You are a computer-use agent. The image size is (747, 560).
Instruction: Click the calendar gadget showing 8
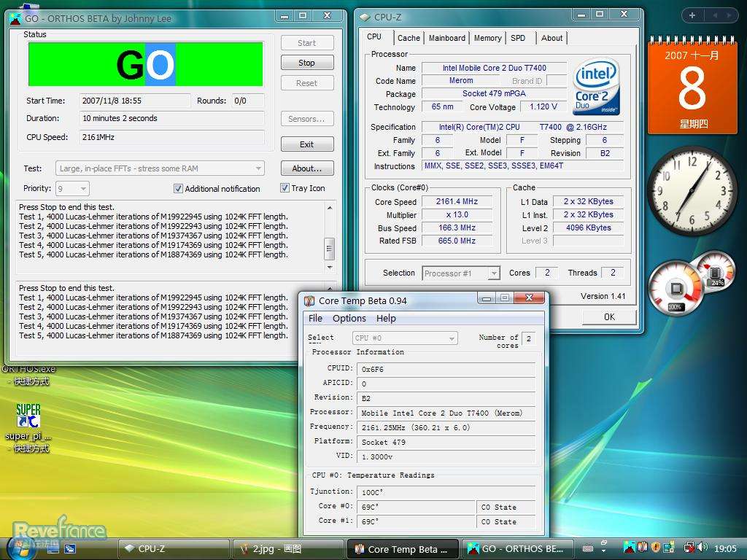tap(692, 86)
